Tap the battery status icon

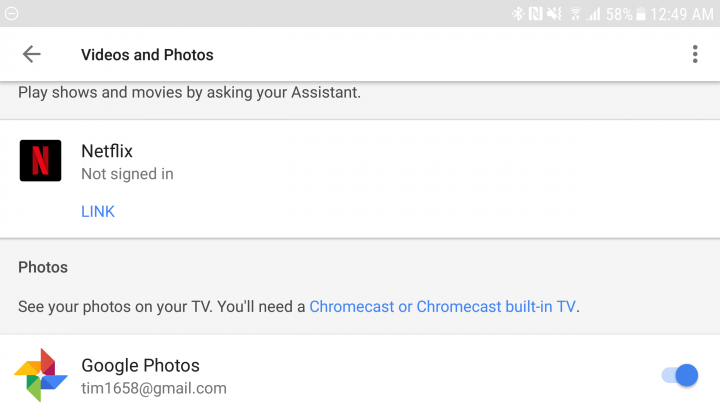coord(641,14)
